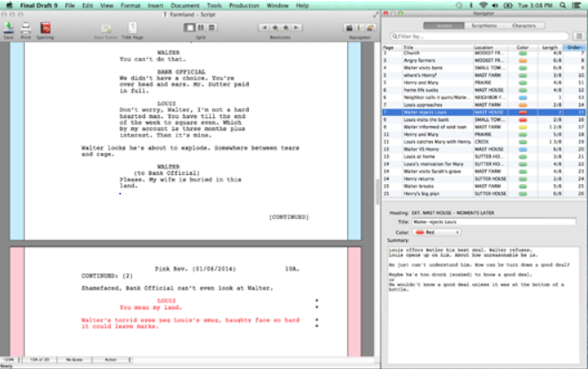The width and height of the screenshot is (588, 369).
Task: Open the Apple menu
Action: [x=10, y=5]
